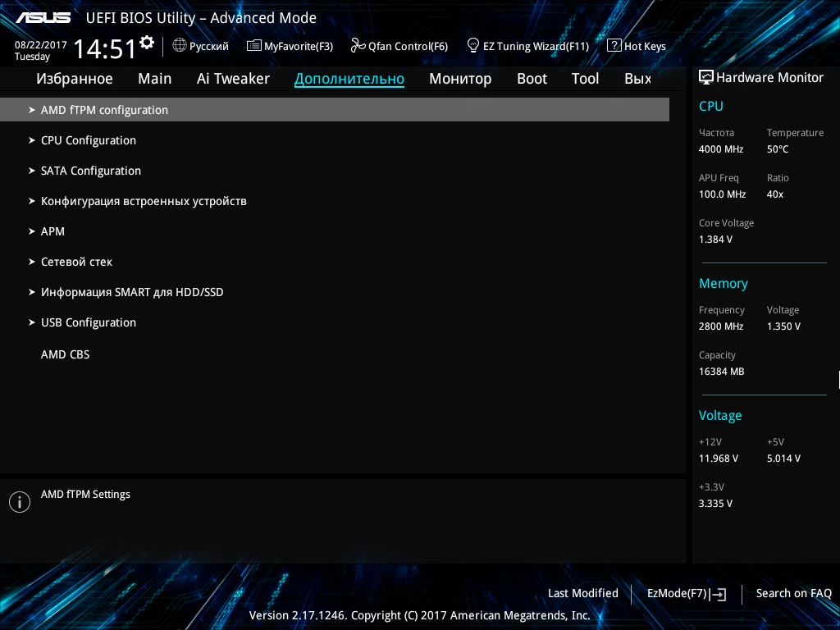This screenshot has height=630, width=840.
Task: Click the EZ Tuning Wizard lightbulb icon
Action: coord(473,45)
